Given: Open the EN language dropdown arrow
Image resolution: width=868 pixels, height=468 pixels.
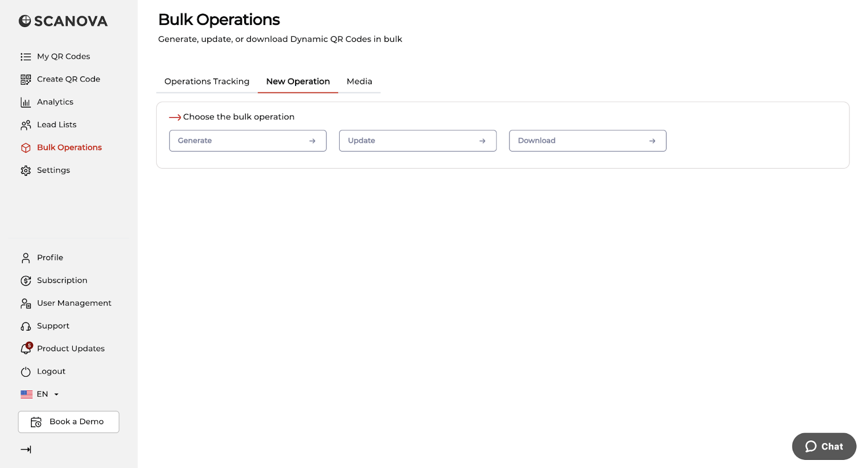Looking at the screenshot, I should [x=56, y=395].
